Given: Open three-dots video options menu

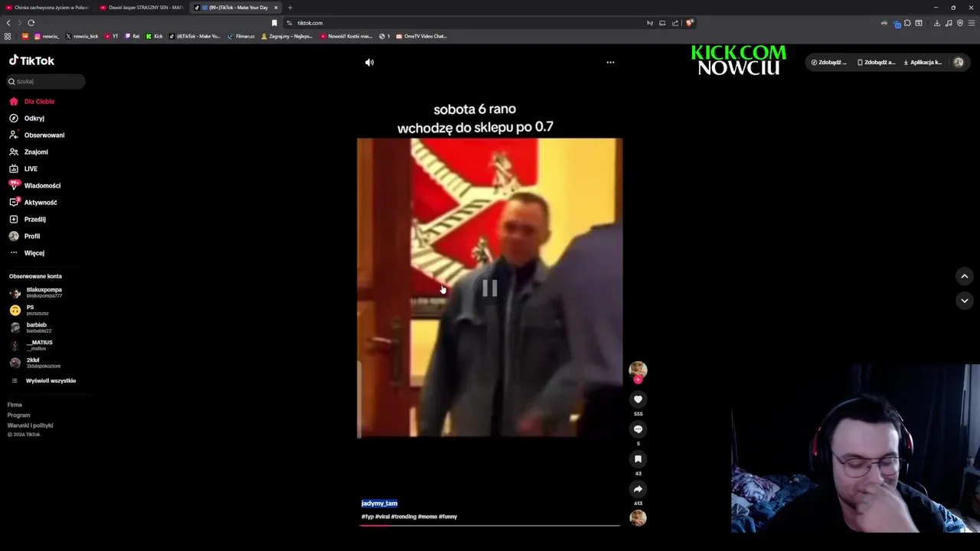Looking at the screenshot, I should [610, 62].
